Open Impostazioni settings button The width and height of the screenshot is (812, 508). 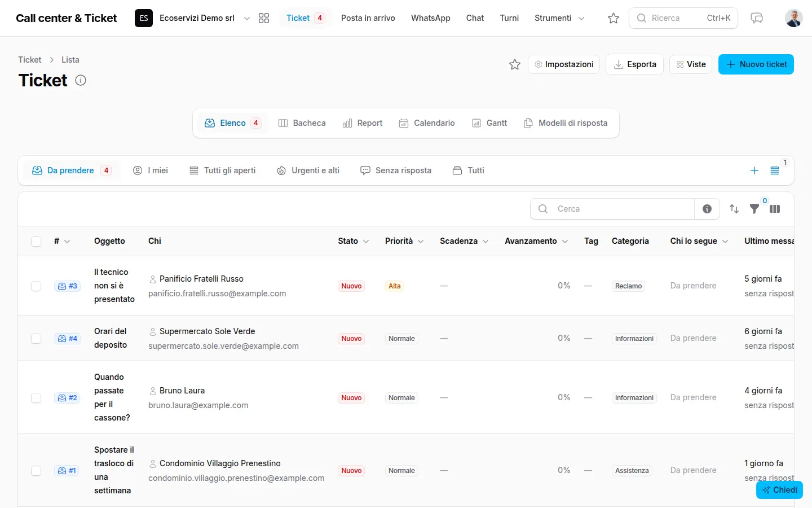click(x=564, y=64)
